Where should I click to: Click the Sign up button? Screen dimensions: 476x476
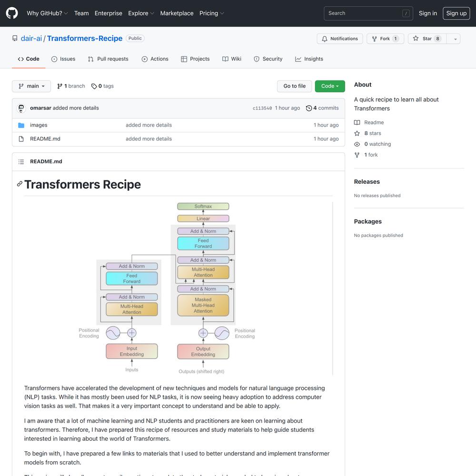[456, 13]
